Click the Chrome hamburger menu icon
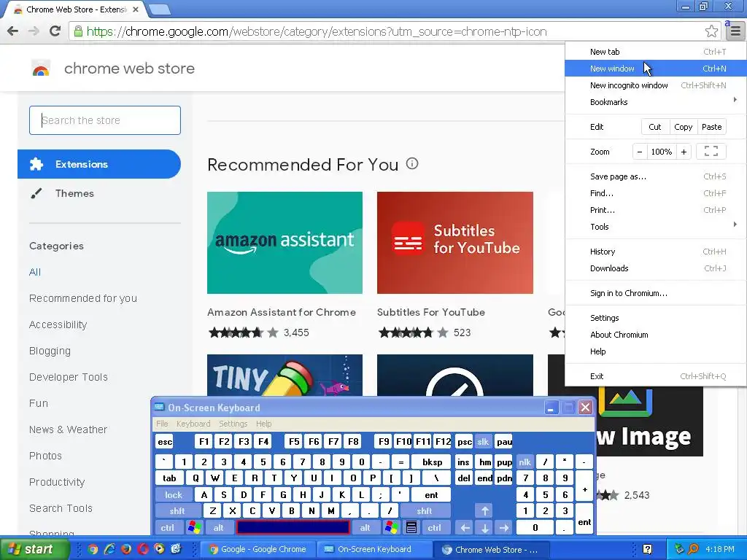Viewport: 747px width, 560px height. click(735, 31)
